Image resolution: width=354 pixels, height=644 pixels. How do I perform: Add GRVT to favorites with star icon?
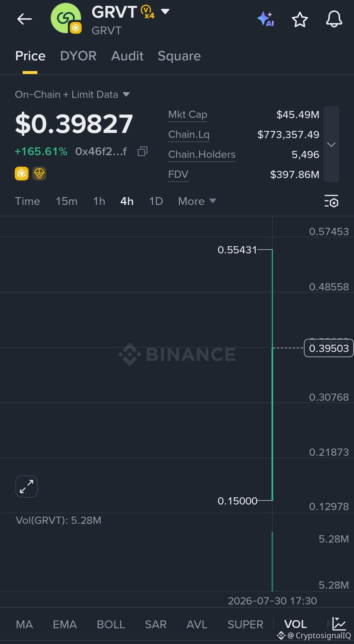(300, 19)
